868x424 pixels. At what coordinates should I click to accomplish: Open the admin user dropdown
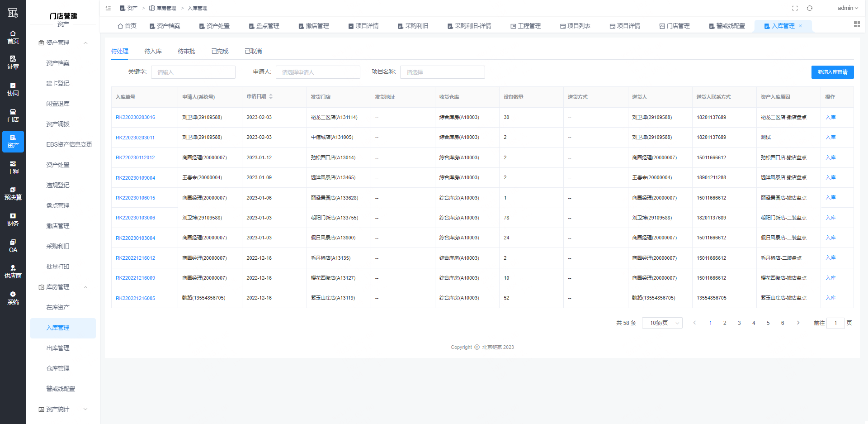pyautogui.click(x=847, y=8)
